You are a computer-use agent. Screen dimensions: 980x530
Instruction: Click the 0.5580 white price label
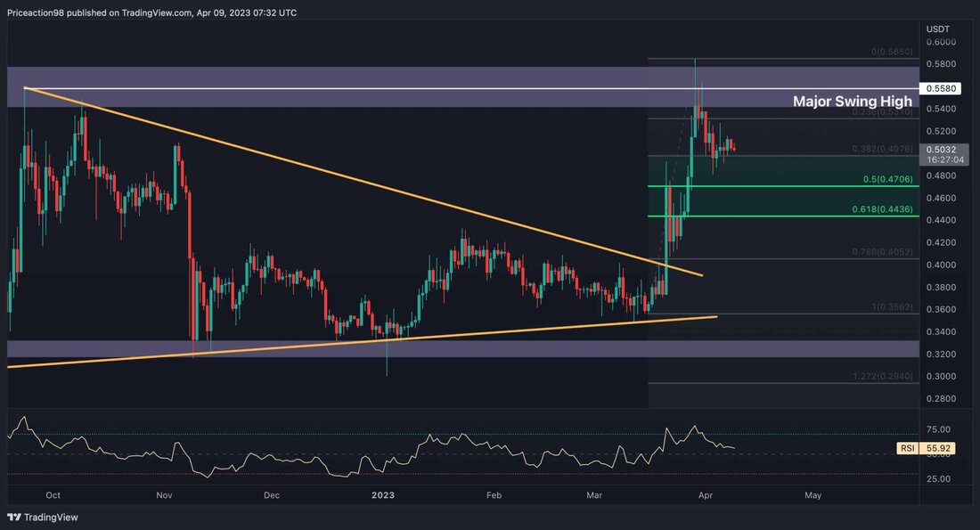[941, 89]
